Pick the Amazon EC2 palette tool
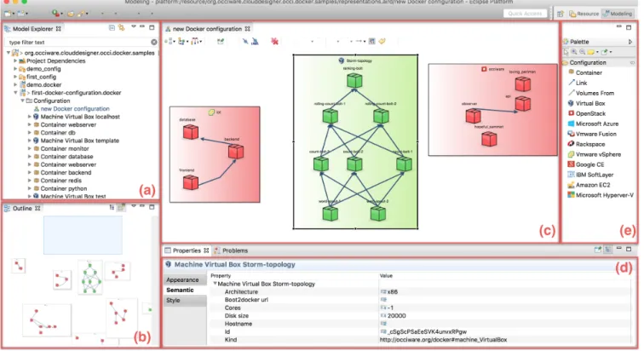Image resolution: width=644 pixels, height=351 pixels. pos(589,185)
